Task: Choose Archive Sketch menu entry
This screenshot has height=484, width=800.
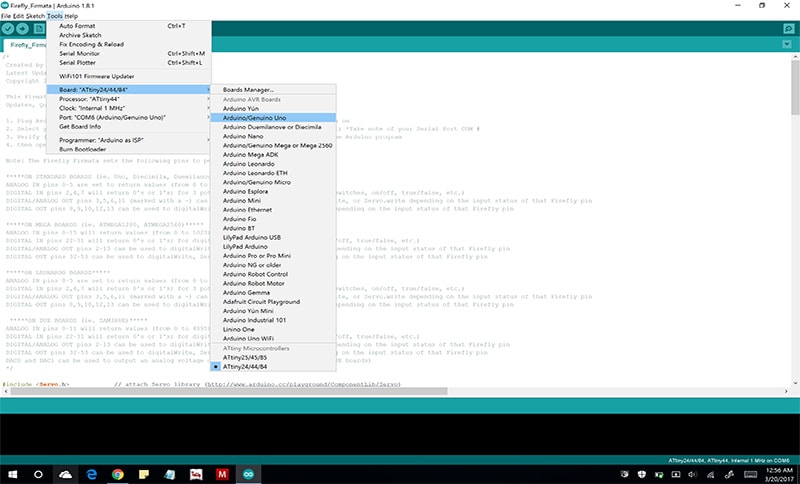Action: [129, 35]
